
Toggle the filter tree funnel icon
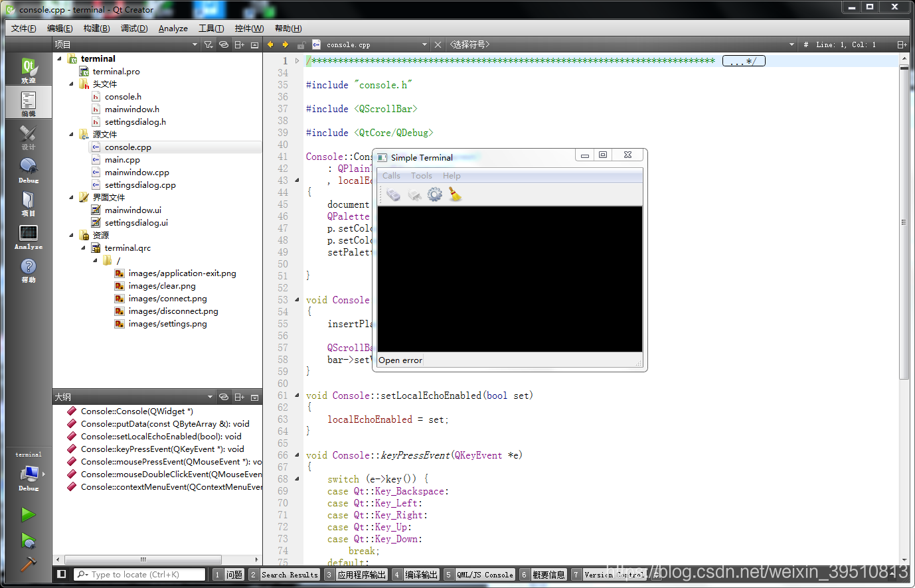pyautogui.click(x=208, y=44)
